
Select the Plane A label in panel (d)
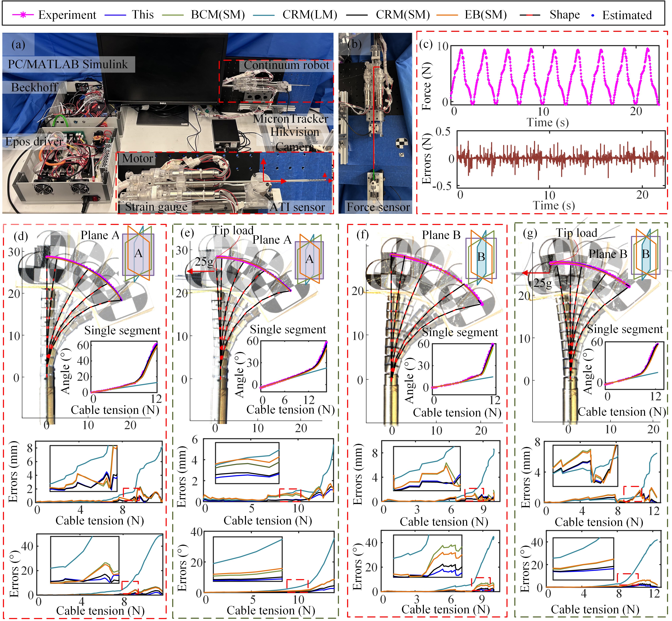(x=100, y=235)
